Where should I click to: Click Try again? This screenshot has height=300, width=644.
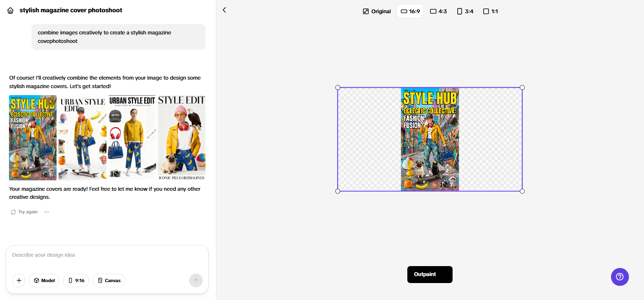(x=25, y=212)
